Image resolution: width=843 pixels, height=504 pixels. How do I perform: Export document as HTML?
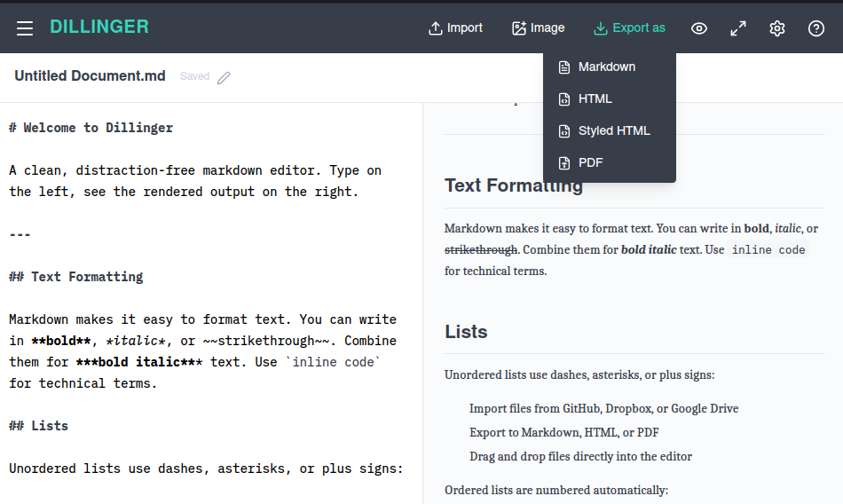click(x=609, y=99)
